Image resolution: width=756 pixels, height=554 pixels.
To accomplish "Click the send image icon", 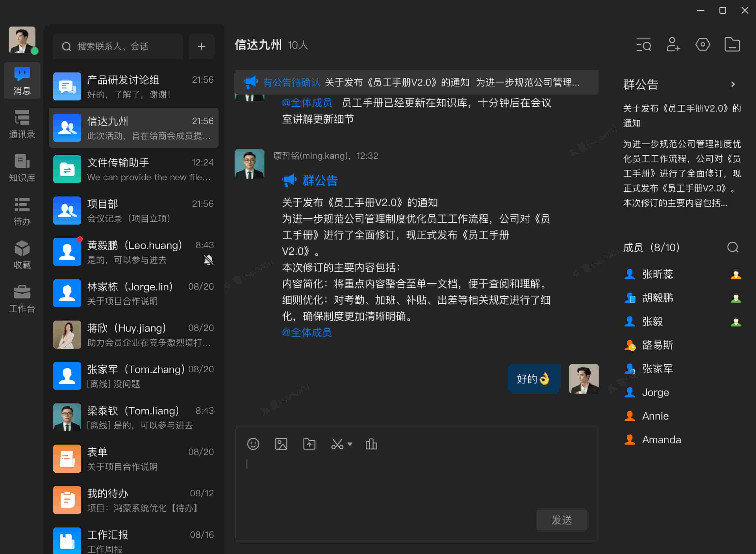I will coord(281,444).
